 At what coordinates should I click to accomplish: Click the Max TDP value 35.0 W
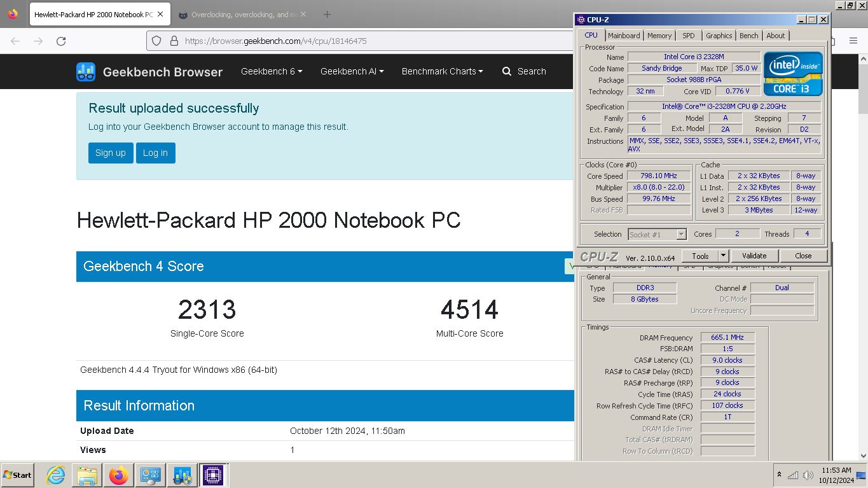[745, 68]
